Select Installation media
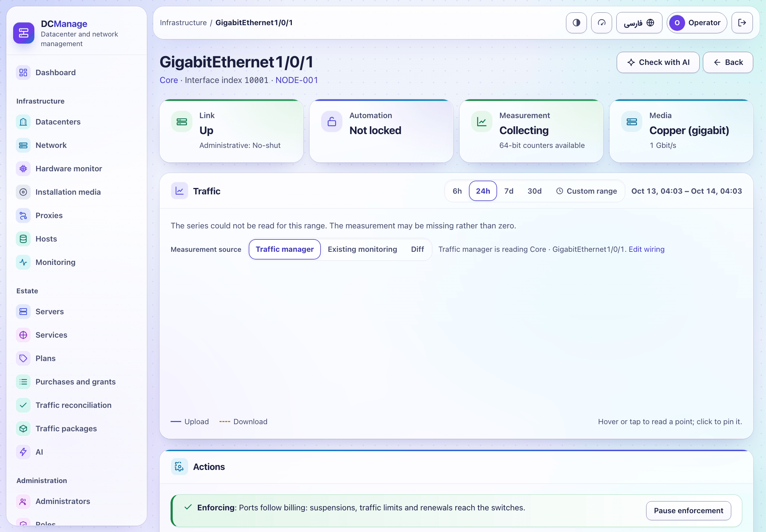The height and width of the screenshot is (532, 766). [77, 192]
